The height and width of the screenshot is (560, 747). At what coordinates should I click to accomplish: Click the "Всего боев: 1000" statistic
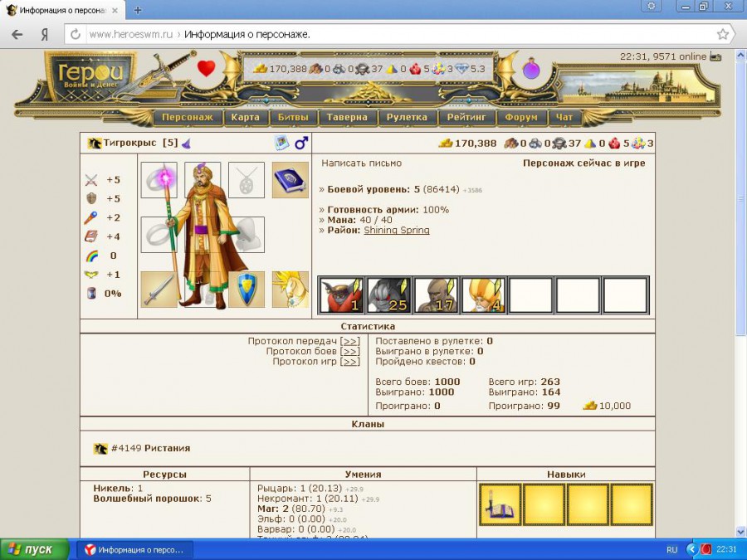click(x=417, y=382)
